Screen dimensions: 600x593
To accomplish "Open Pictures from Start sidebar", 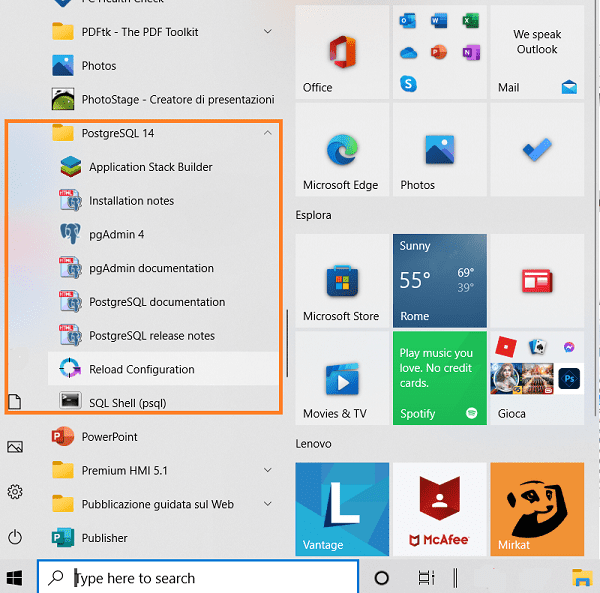I will point(15,446).
